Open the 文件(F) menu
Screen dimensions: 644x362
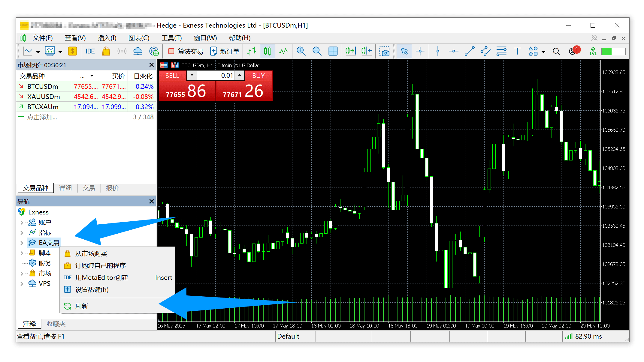(43, 38)
